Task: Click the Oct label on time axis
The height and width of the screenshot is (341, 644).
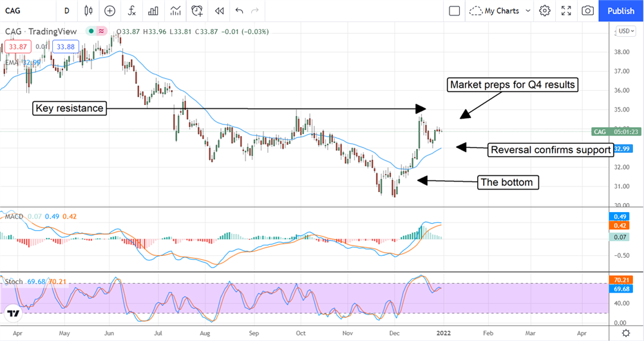Action: [301, 333]
